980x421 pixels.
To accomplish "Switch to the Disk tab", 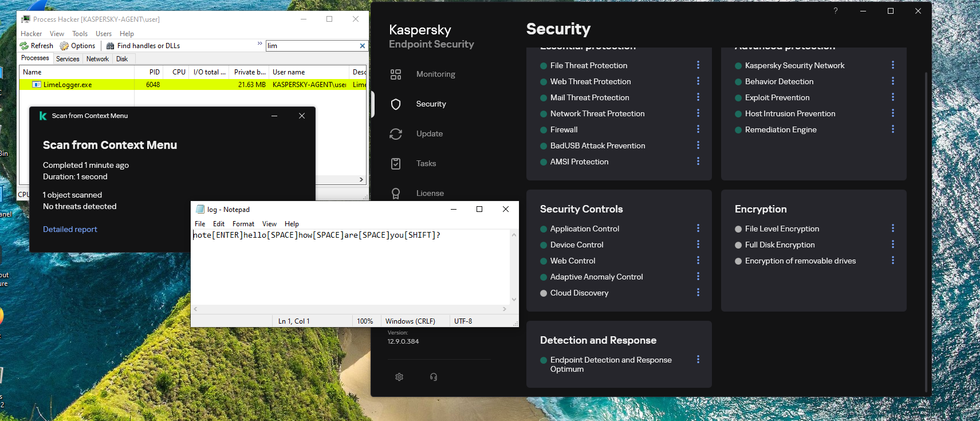I will [x=122, y=59].
